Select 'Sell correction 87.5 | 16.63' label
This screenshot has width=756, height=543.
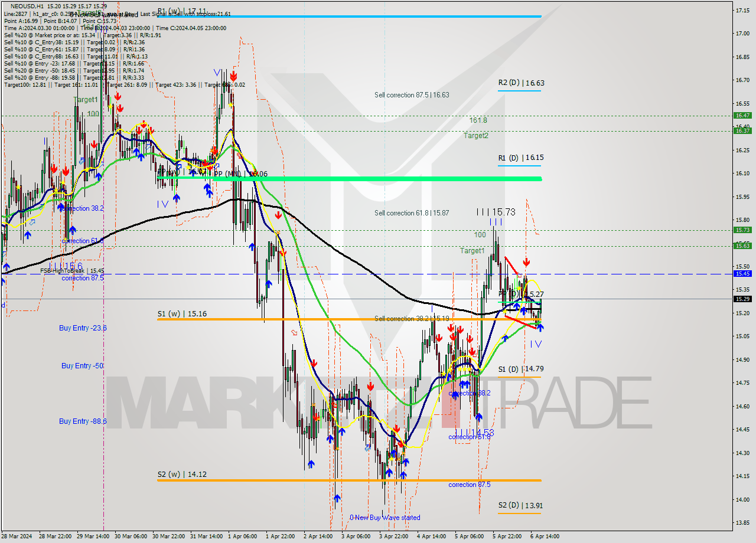[x=412, y=95]
